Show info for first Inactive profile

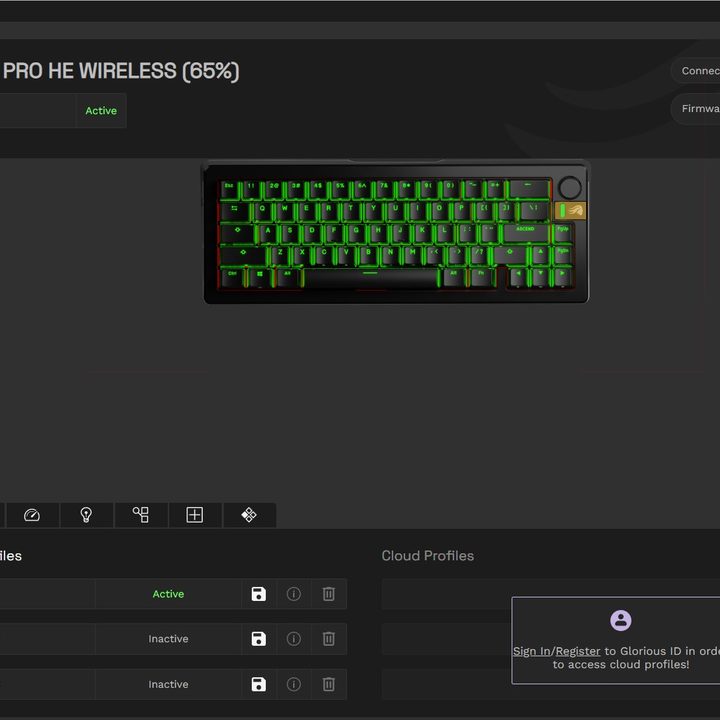pos(294,639)
